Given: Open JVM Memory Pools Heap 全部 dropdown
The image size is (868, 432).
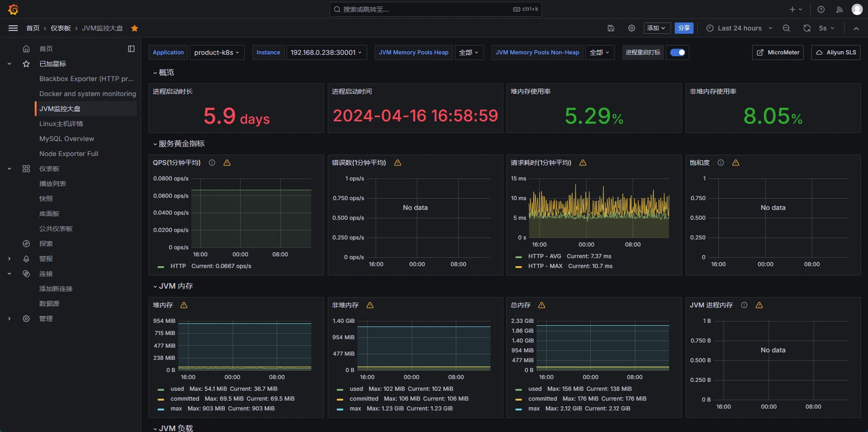Looking at the screenshot, I should click(x=469, y=52).
